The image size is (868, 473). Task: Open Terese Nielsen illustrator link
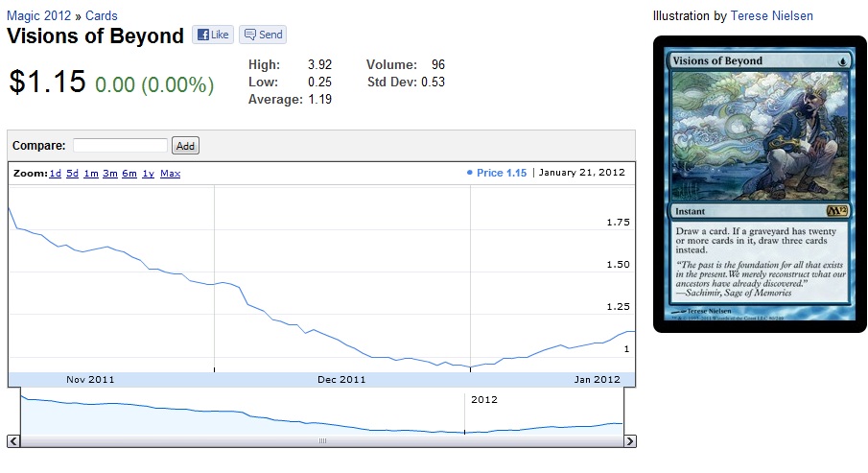771,16
